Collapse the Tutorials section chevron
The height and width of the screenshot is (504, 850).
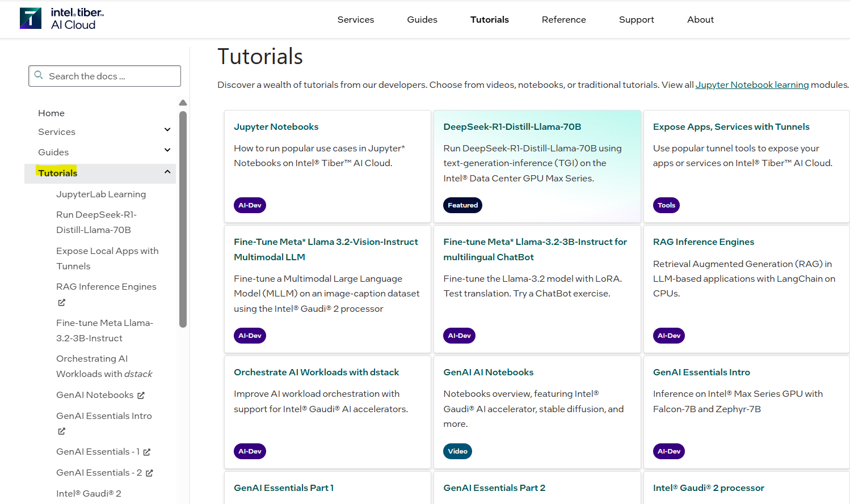click(x=167, y=172)
